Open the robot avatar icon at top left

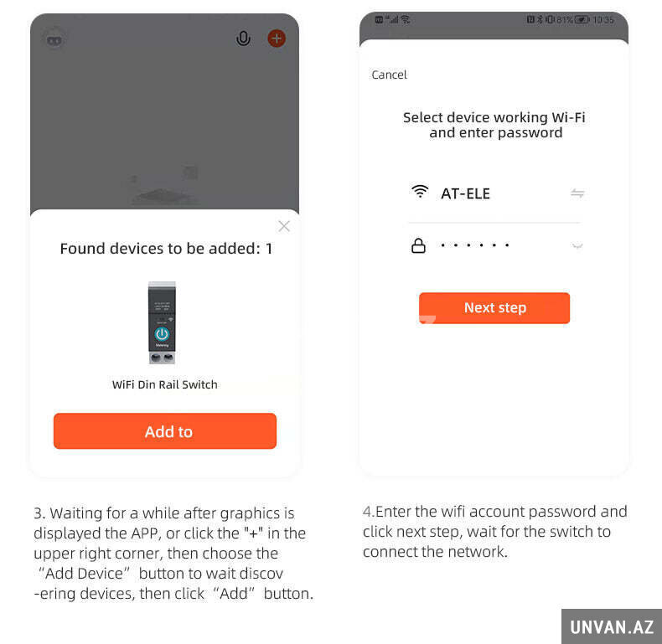(x=54, y=39)
